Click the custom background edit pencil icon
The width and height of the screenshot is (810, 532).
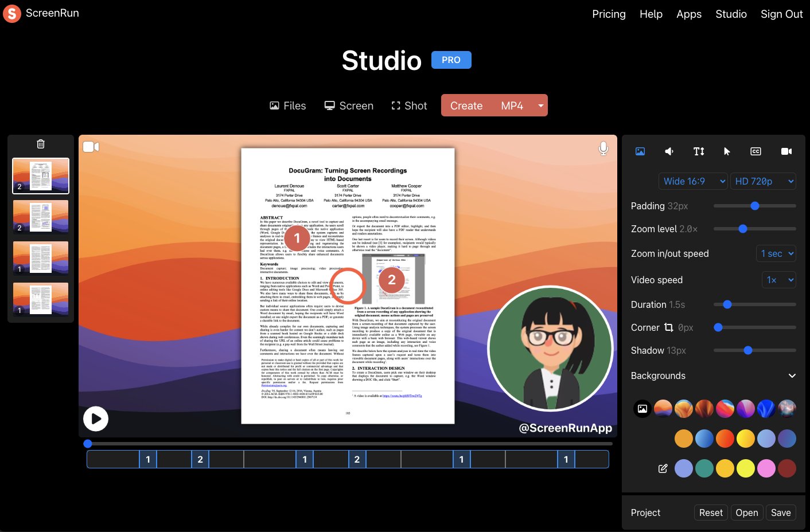pos(663,468)
